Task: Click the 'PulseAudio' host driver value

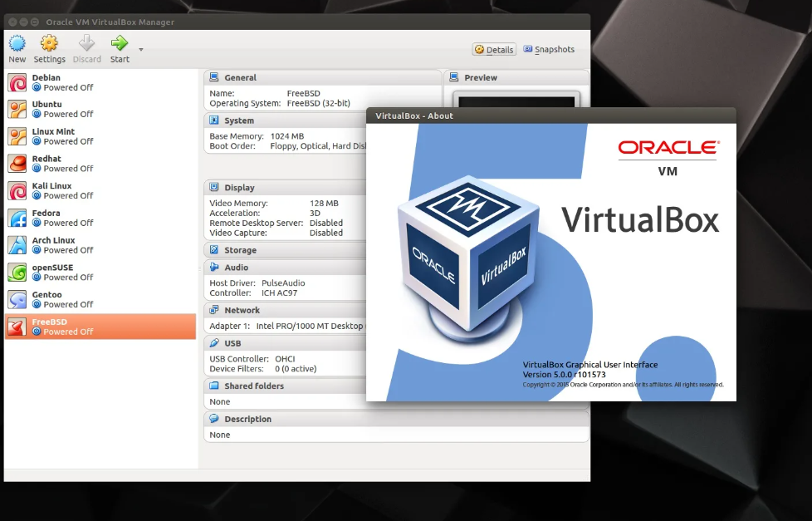Action: pos(283,283)
